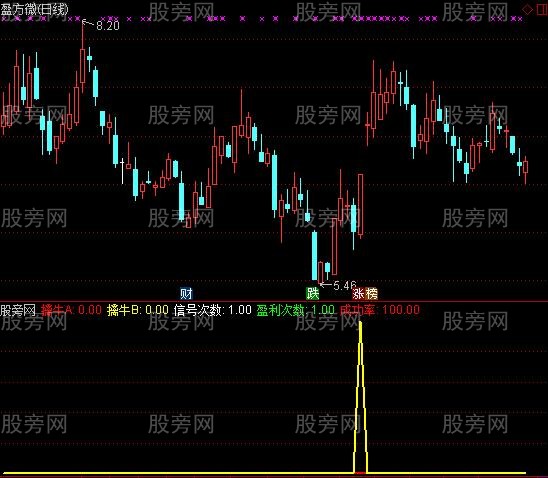Select the 5.46 low price label
This screenshot has width=548, height=478.
pyautogui.click(x=344, y=285)
